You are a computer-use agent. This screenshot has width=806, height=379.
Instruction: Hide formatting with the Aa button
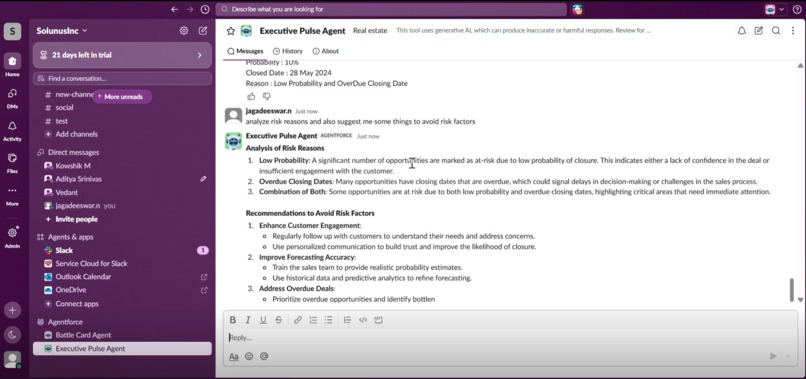point(233,356)
